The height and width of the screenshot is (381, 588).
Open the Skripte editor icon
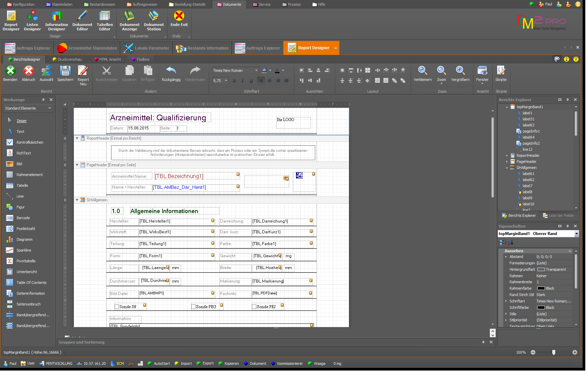click(x=501, y=71)
